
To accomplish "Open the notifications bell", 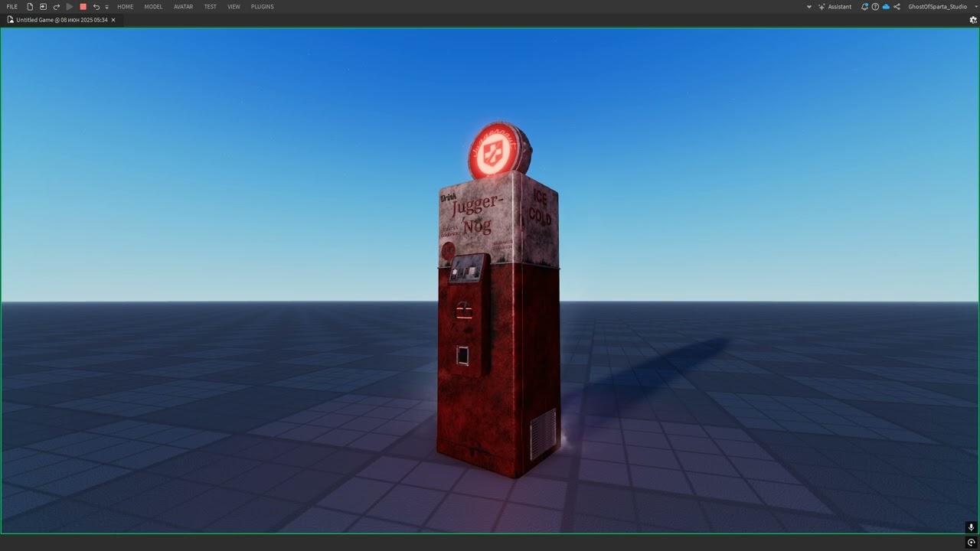I will point(864,7).
